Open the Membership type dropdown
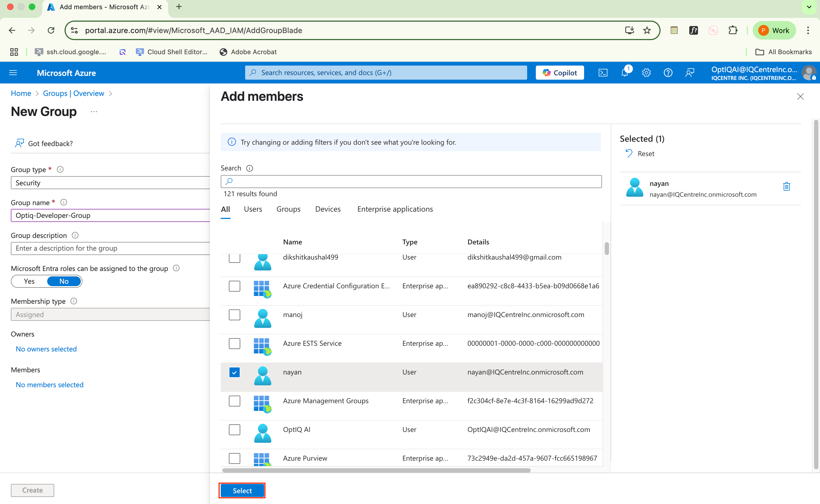The height and width of the screenshot is (504, 820). click(x=110, y=314)
